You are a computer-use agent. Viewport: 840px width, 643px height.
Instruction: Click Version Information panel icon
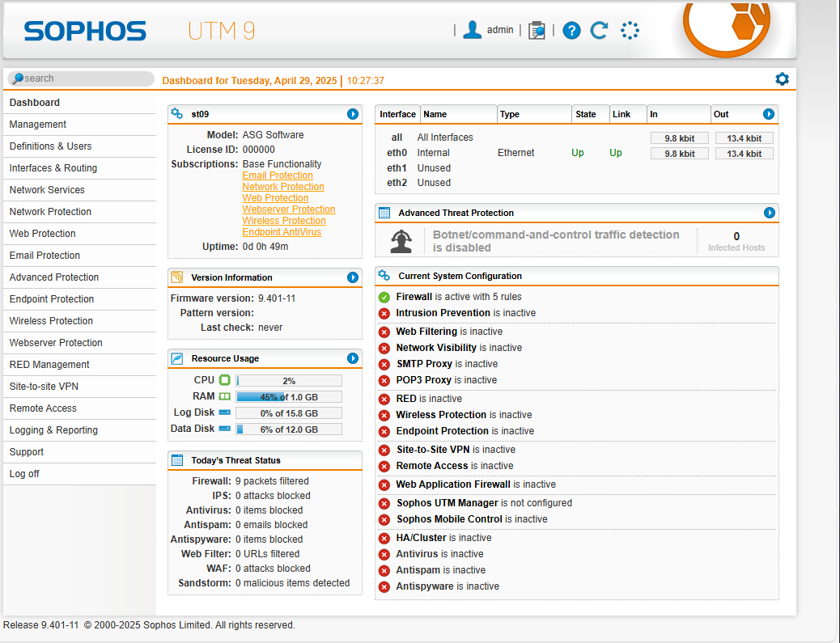(x=176, y=277)
